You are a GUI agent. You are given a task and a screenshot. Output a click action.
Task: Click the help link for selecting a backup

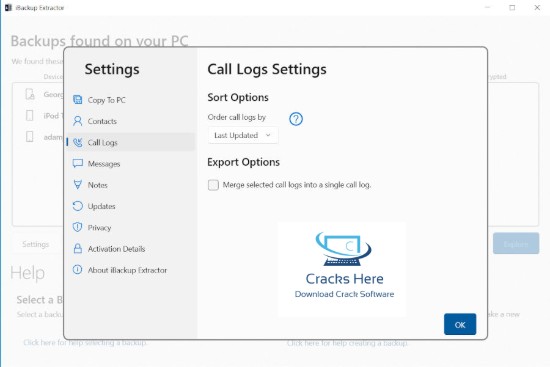85,342
